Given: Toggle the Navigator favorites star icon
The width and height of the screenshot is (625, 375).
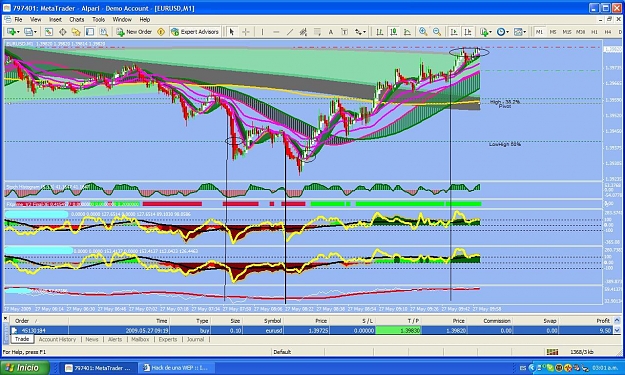Looking at the screenshot, I should [x=76, y=32].
